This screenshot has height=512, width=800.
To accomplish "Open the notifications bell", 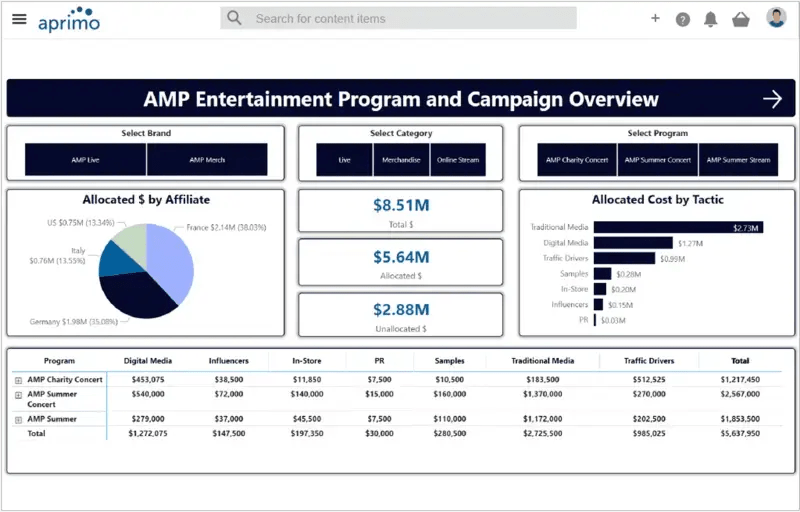I will tap(711, 19).
